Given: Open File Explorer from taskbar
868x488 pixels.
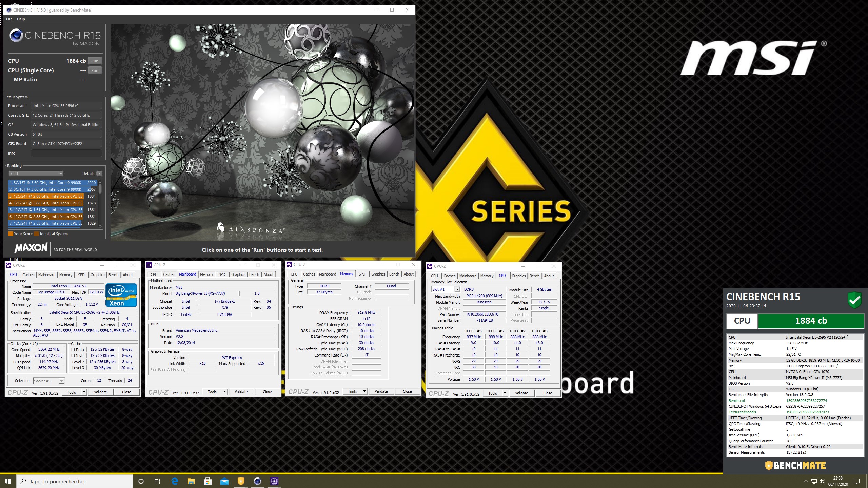Looking at the screenshot, I should tap(191, 481).
